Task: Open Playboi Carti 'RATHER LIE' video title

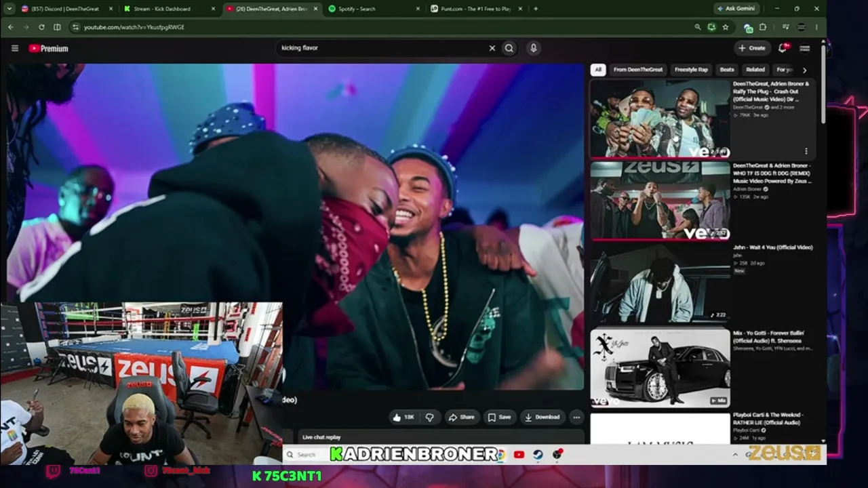Action: coord(768,418)
